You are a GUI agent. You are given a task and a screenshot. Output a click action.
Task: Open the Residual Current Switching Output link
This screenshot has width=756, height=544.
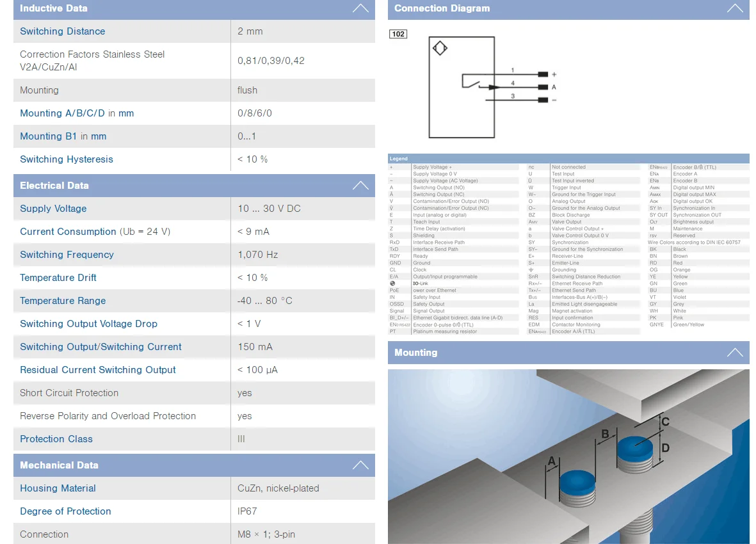(97, 370)
